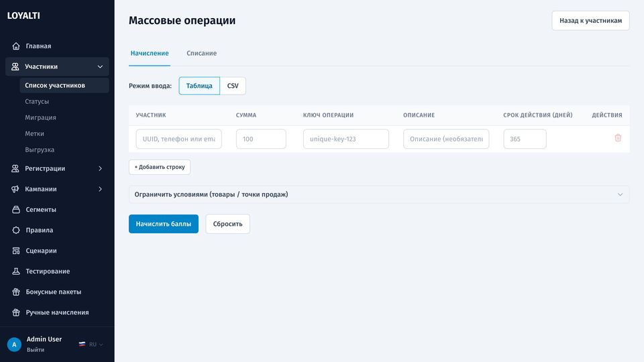Click the Admin User name
644x362 pixels.
(x=44, y=339)
